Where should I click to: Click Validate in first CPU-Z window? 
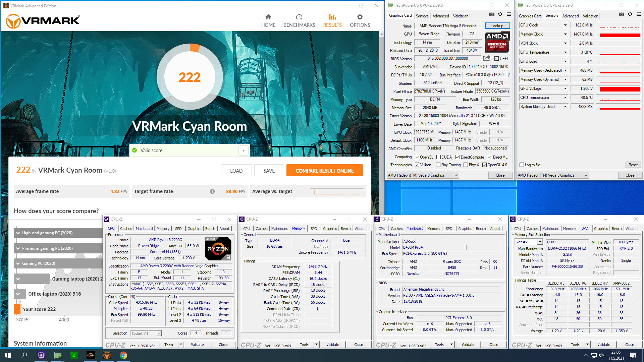(197, 345)
